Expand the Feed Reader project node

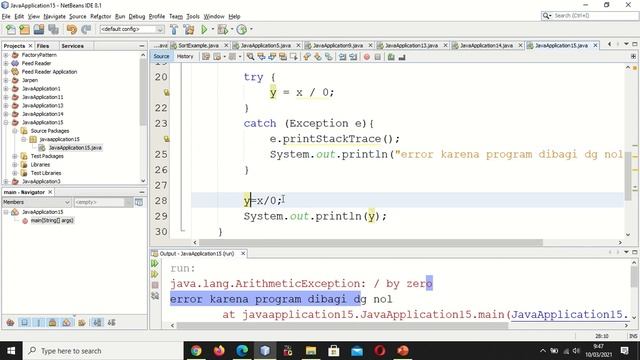(x=6, y=64)
